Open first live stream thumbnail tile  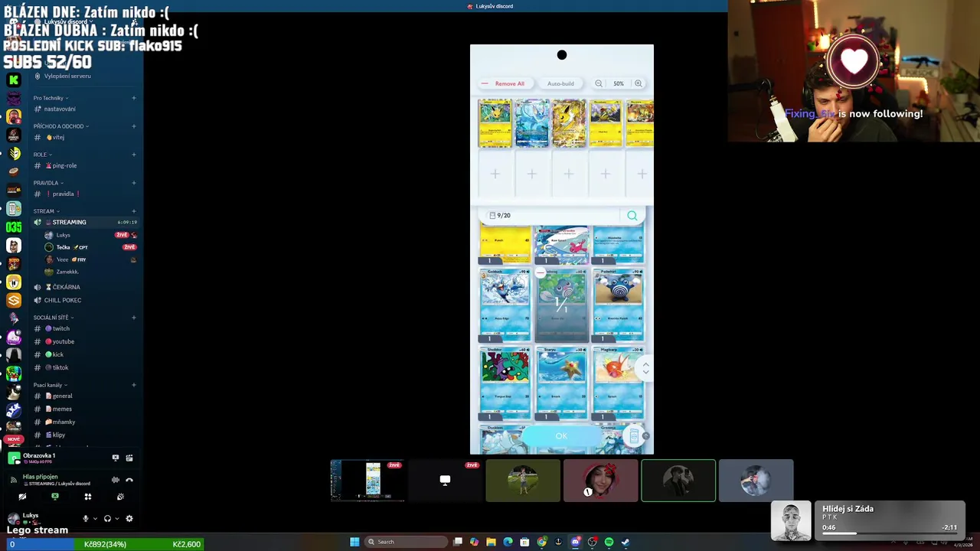[367, 481]
